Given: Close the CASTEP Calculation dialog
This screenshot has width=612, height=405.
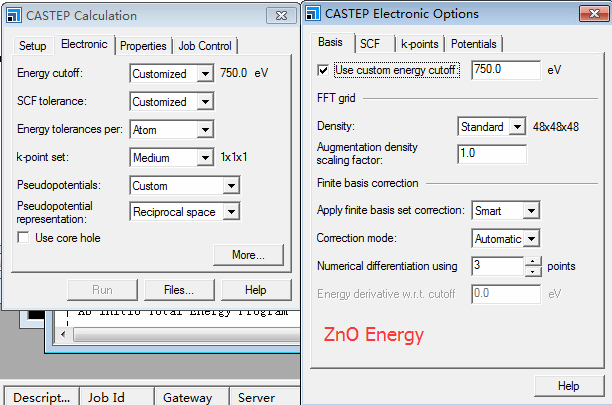Looking at the screenshot, I should click(x=281, y=16).
